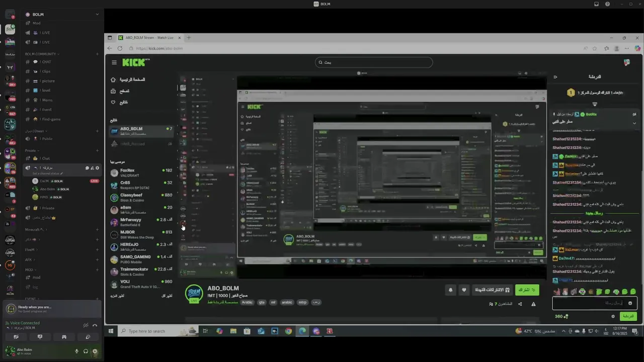
Task: Open the Following link with heart icon
Action: (x=119, y=102)
